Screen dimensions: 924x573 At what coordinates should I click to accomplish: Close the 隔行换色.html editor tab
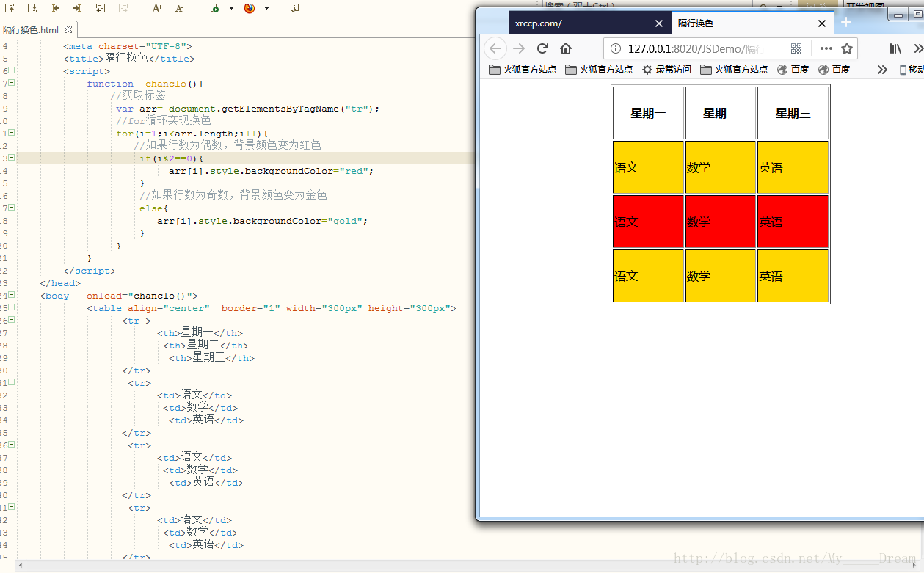point(68,30)
